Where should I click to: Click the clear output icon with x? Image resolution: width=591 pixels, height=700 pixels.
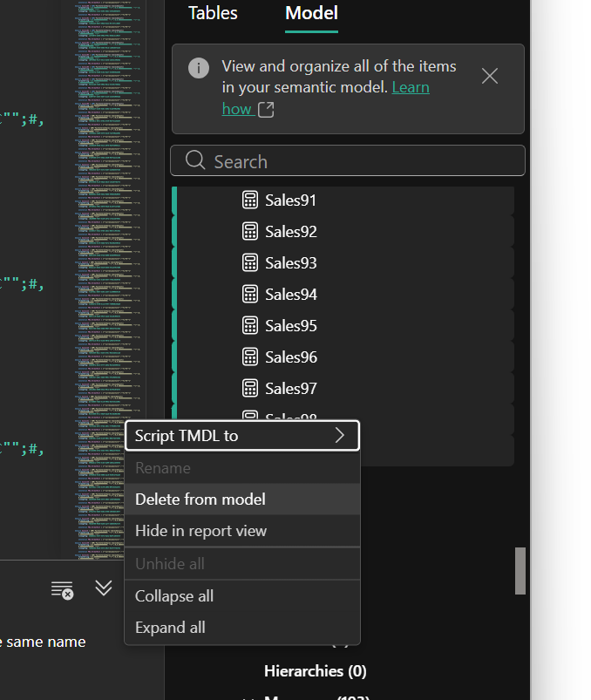(x=62, y=589)
